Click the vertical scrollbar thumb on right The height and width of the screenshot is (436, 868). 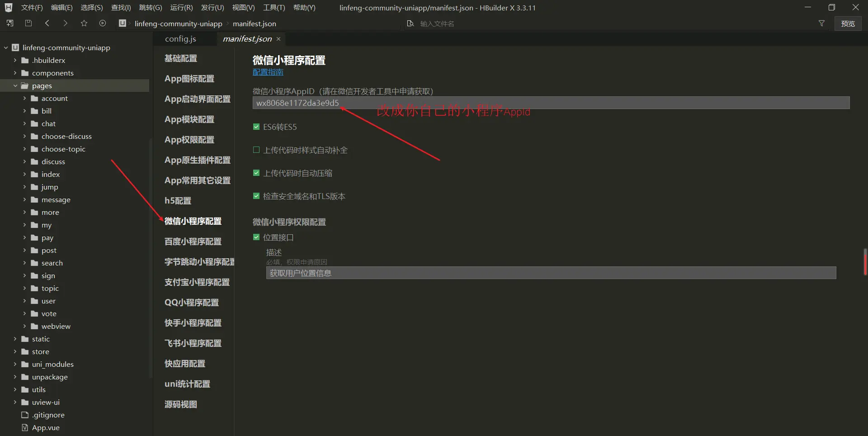(x=865, y=262)
